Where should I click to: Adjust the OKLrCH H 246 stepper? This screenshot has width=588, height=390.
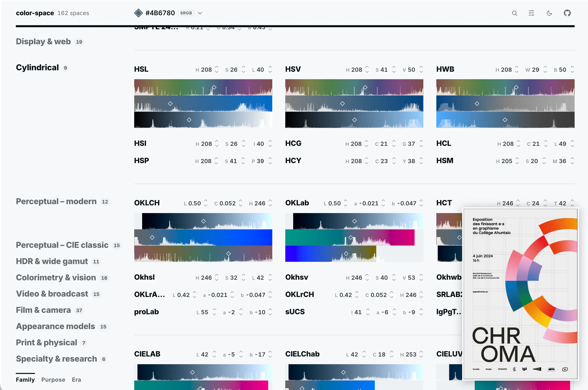421,295
